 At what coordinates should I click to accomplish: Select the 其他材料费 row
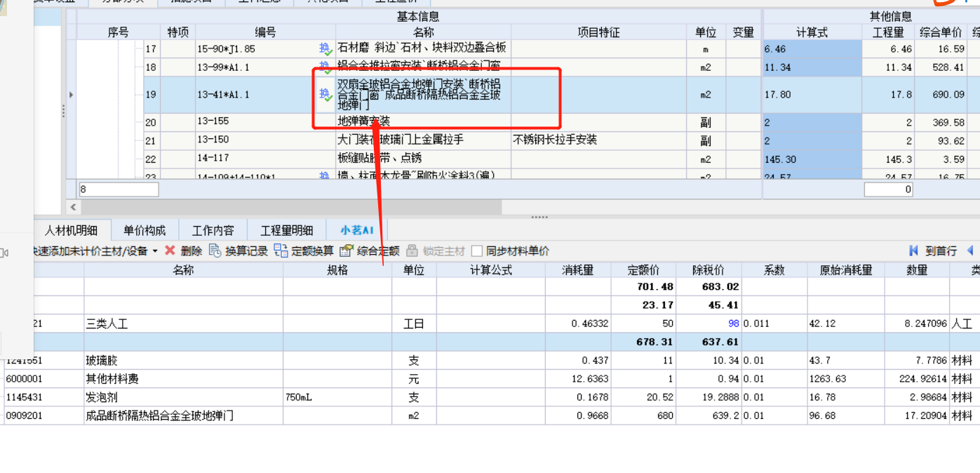(x=491, y=379)
